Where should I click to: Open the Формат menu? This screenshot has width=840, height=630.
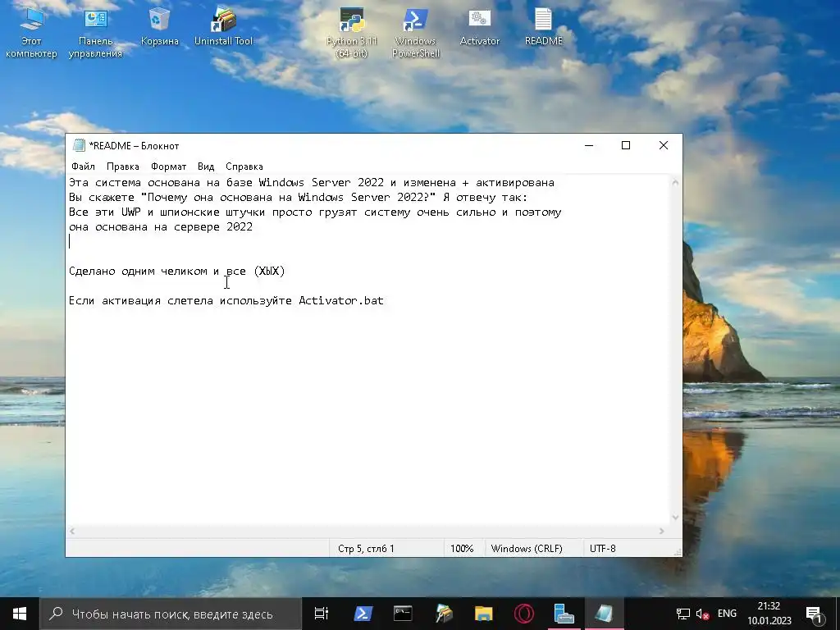pyautogui.click(x=168, y=167)
